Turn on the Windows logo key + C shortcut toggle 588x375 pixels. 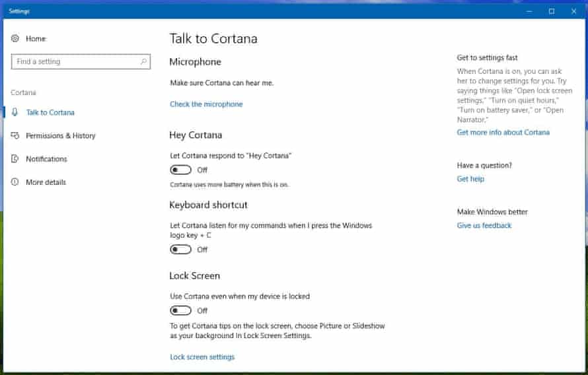tap(180, 250)
